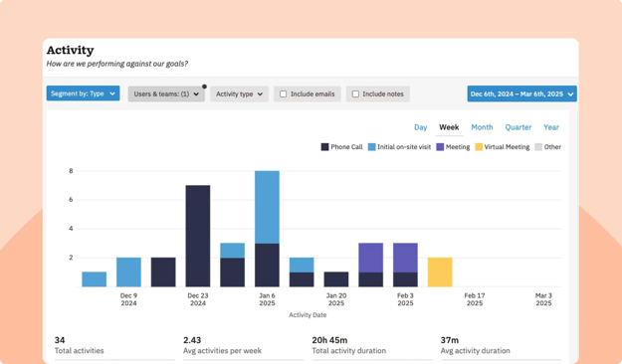The image size is (622, 364).
Task: Select the Quarter view
Action: coord(518,127)
